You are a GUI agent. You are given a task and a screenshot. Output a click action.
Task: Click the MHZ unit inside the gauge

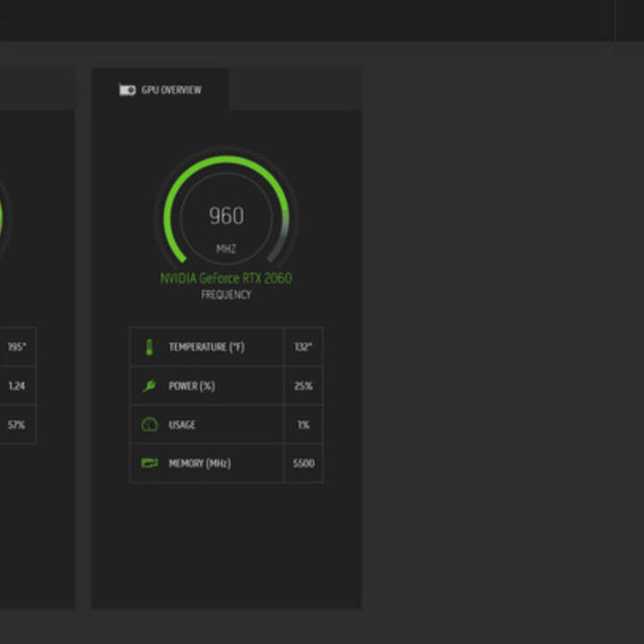pos(226,248)
